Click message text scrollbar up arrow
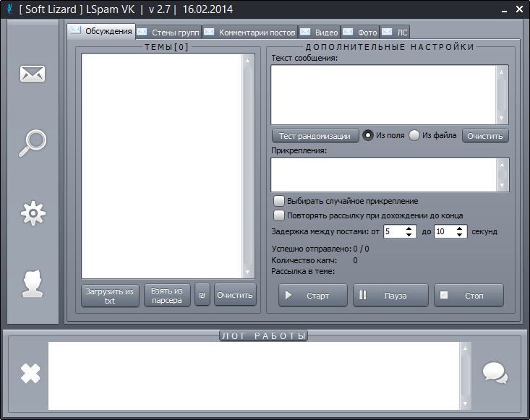 click(502, 72)
